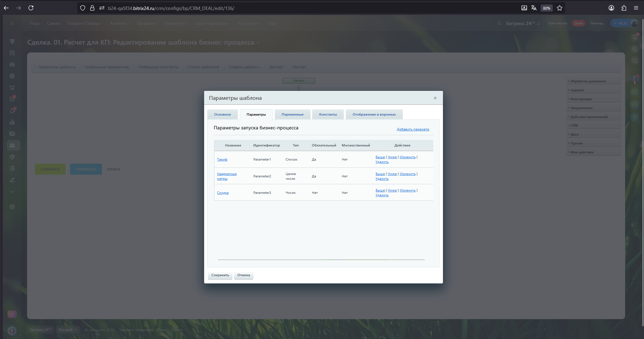Open the Квадратные метры parameter link
This screenshot has width=644, height=339.
tap(227, 176)
